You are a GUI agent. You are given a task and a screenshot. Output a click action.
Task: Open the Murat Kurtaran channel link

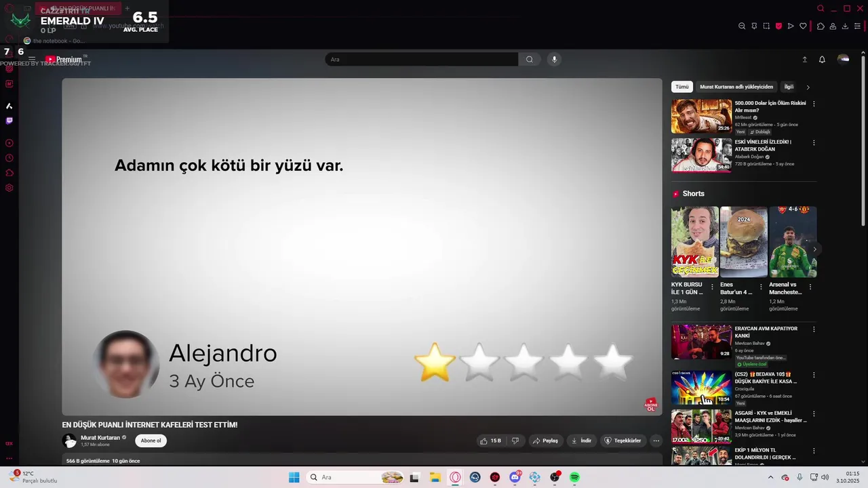tap(100, 438)
